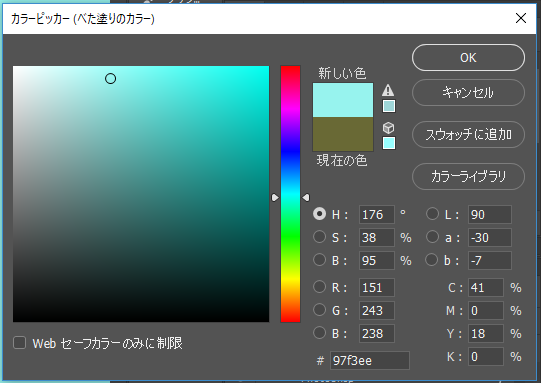Click the dialog title カラーピッカー (べた塗りのカラー)
This screenshot has width=541, height=383.
[83, 19]
